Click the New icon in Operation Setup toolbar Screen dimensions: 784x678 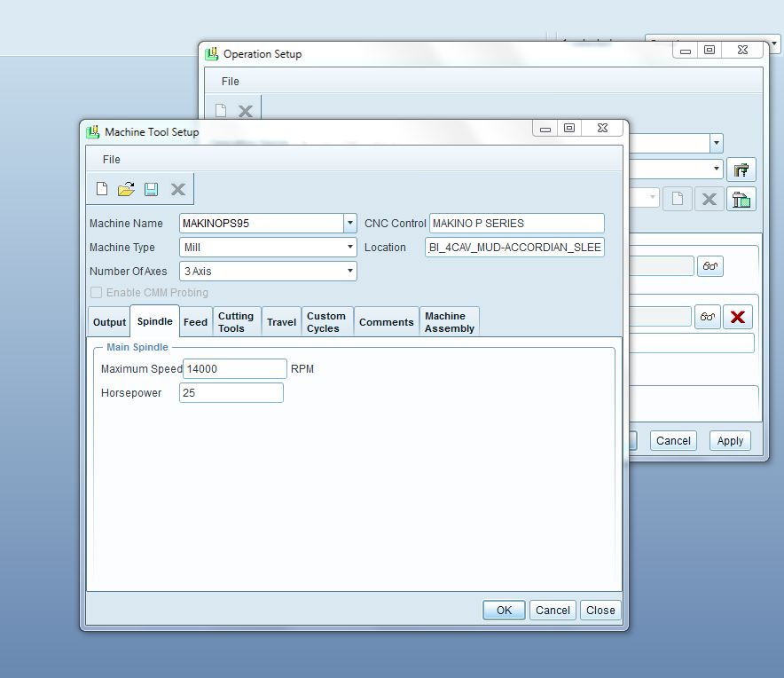(x=221, y=110)
